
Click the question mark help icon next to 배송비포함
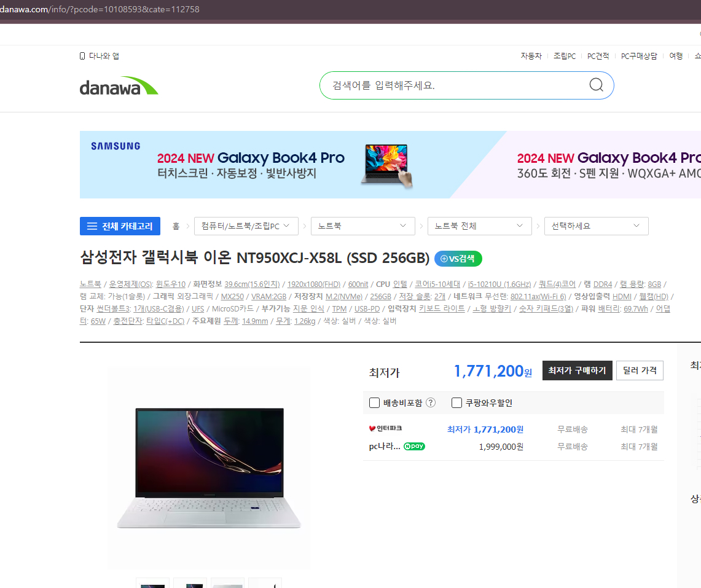click(x=431, y=402)
